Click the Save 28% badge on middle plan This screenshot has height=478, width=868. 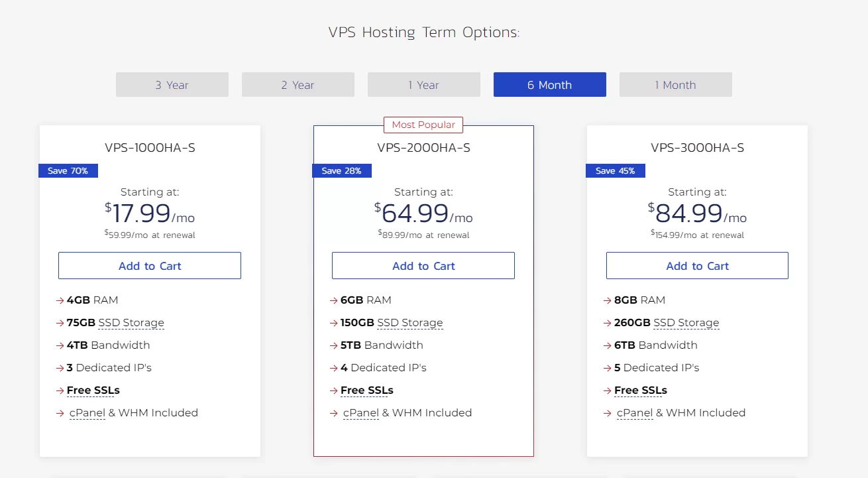(342, 170)
